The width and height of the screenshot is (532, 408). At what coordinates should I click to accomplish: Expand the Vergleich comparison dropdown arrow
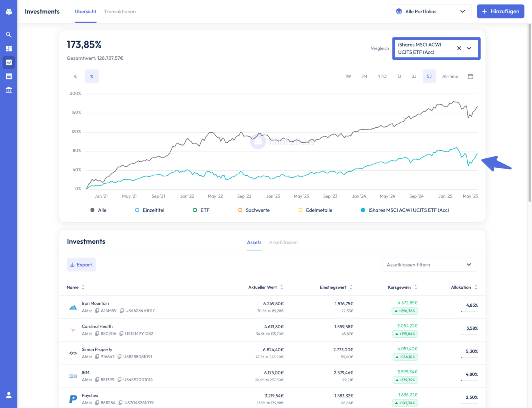pos(469,48)
